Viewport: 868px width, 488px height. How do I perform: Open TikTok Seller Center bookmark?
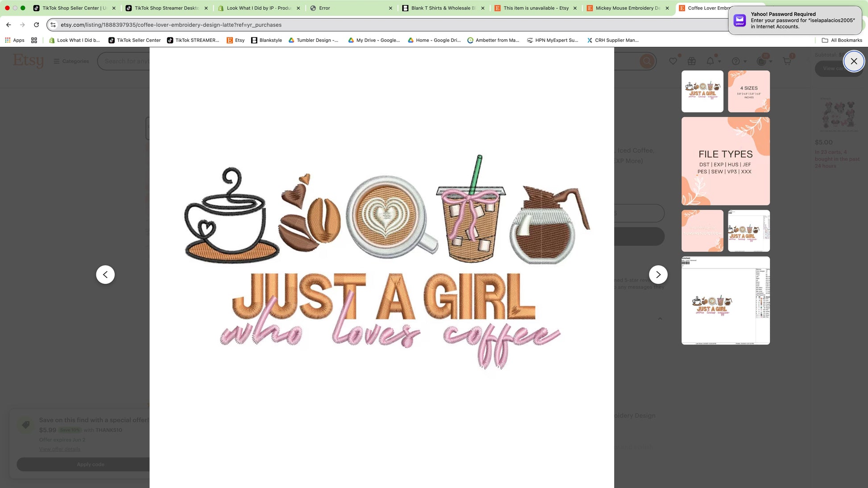[134, 40]
